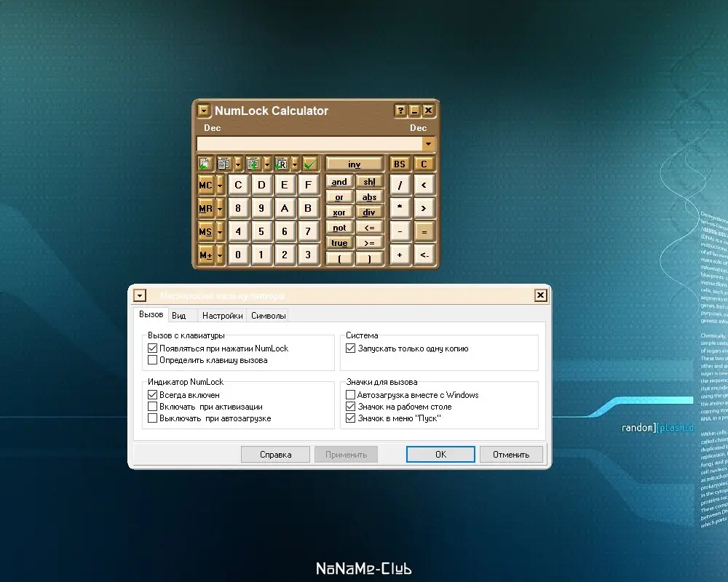Viewport: 728px width, 582px height.
Task: Open the dropdown arrow beside MC
Action: click(220, 186)
